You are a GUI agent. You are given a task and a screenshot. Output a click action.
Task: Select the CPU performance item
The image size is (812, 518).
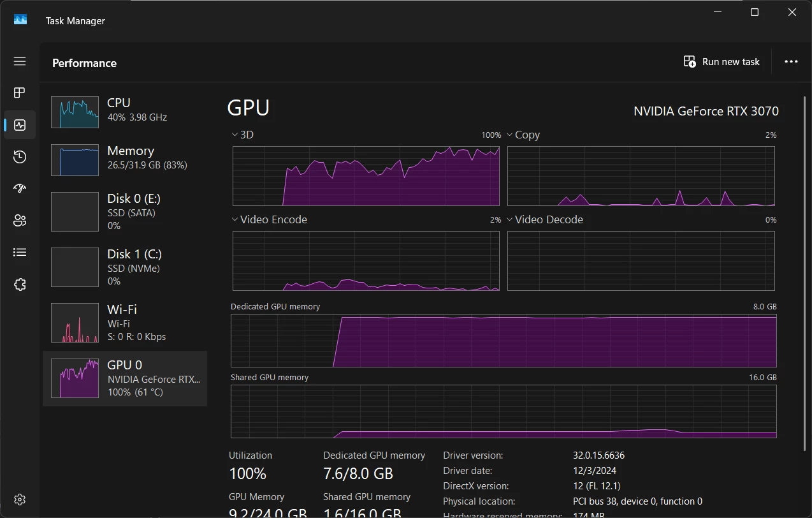pyautogui.click(x=125, y=112)
